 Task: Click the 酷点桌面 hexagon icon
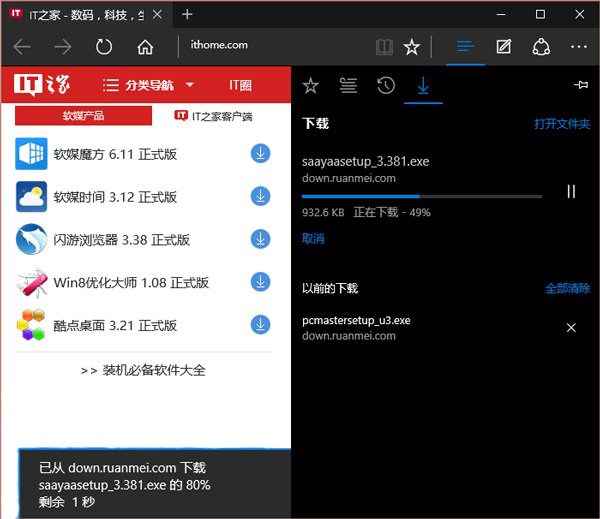tap(31, 325)
